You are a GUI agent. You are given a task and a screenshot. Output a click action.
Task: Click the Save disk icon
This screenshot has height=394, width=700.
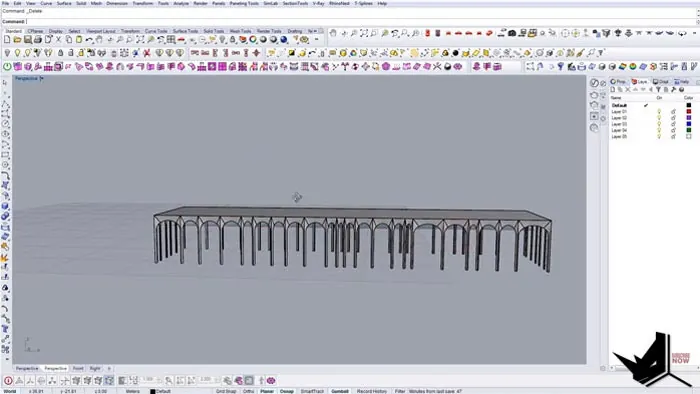[x=27, y=40]
